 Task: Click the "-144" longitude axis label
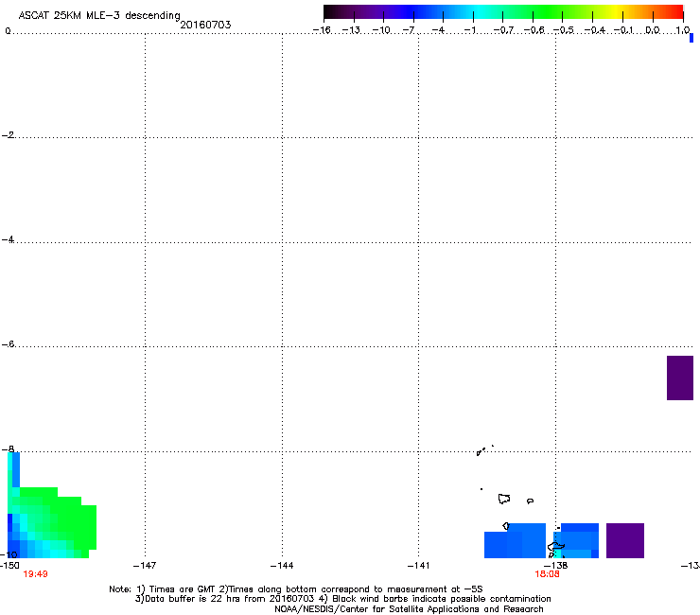tap(282, 566)
